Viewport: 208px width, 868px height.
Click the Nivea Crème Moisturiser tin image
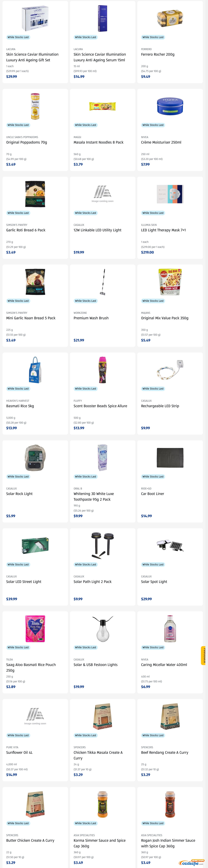(x=170, y=106)
